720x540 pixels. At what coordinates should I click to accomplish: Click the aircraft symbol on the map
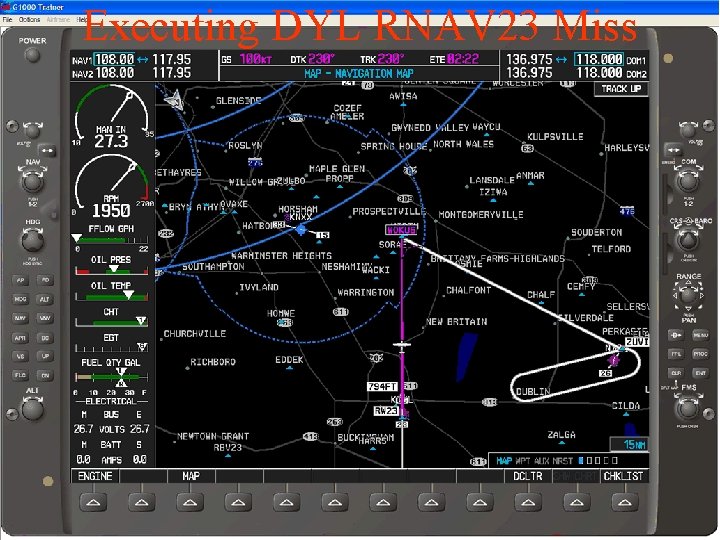(402, 345)
